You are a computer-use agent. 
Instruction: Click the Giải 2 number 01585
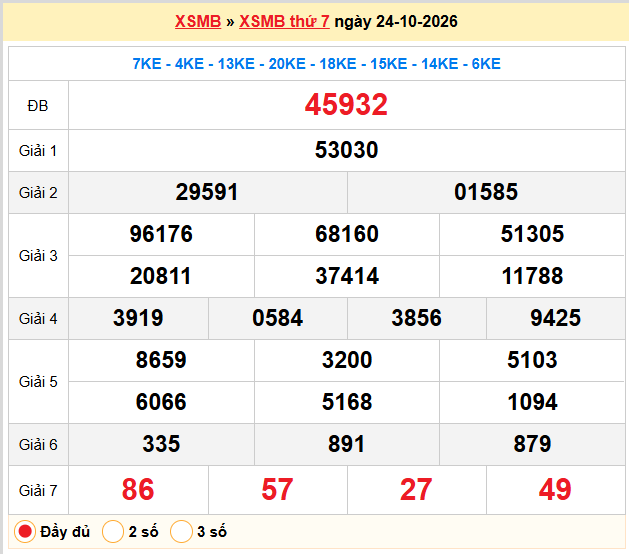486,192
